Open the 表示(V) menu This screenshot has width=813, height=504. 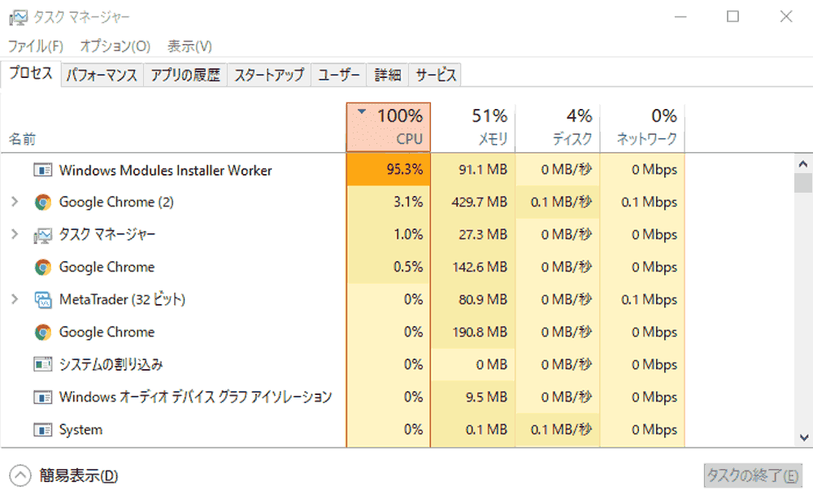(x=189, y=46)
